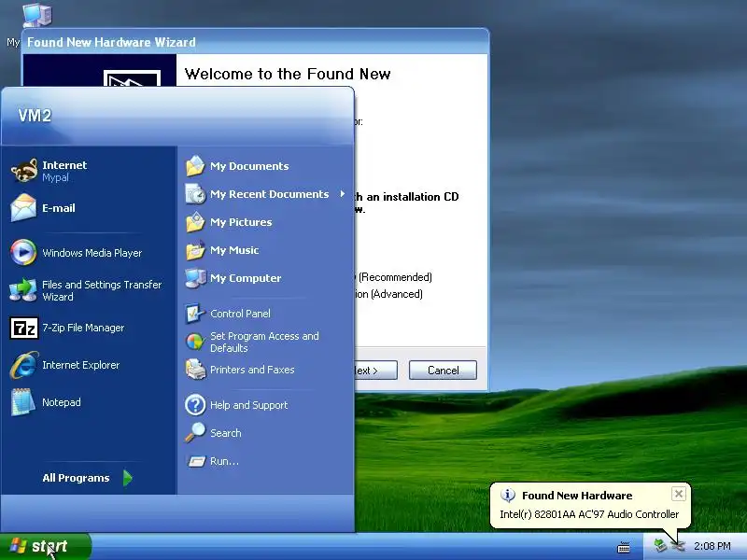Close the Found New Hardware balloon
Viewport: 747px width, 560px height.
point(679,494)
